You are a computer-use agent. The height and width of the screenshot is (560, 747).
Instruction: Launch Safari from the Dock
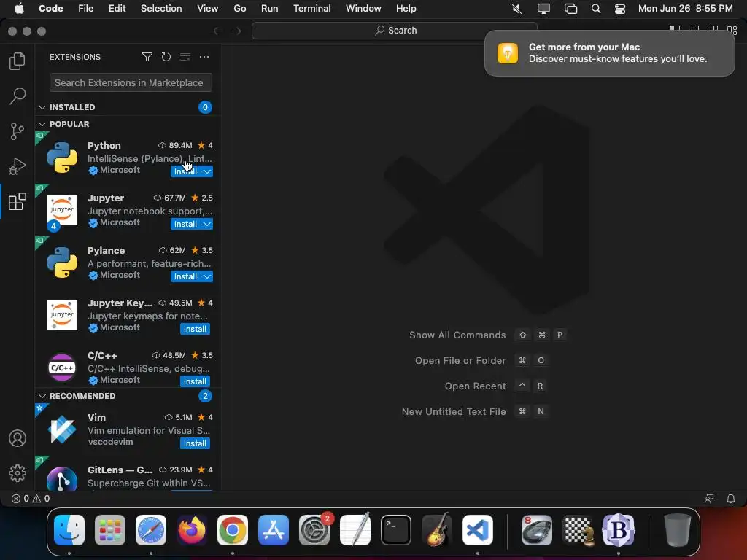pos(150,530)
